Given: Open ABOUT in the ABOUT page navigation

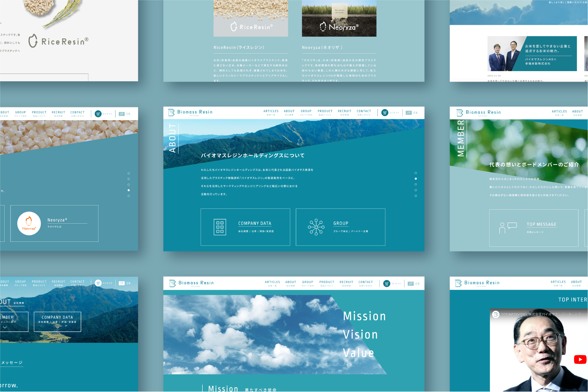Looking at the screenshot, I should (x=289, y=112).
